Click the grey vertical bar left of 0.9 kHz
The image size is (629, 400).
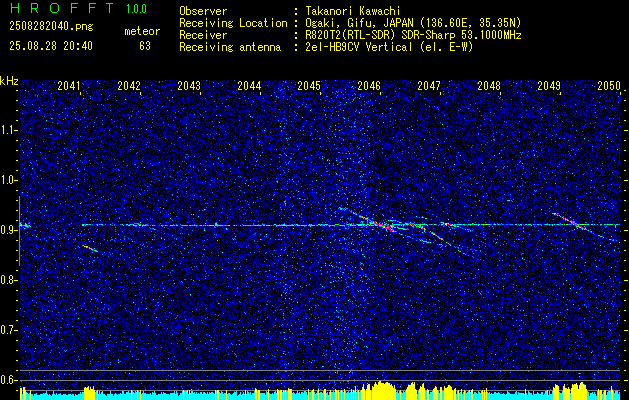pyautogui.click(x=19, y=231)
